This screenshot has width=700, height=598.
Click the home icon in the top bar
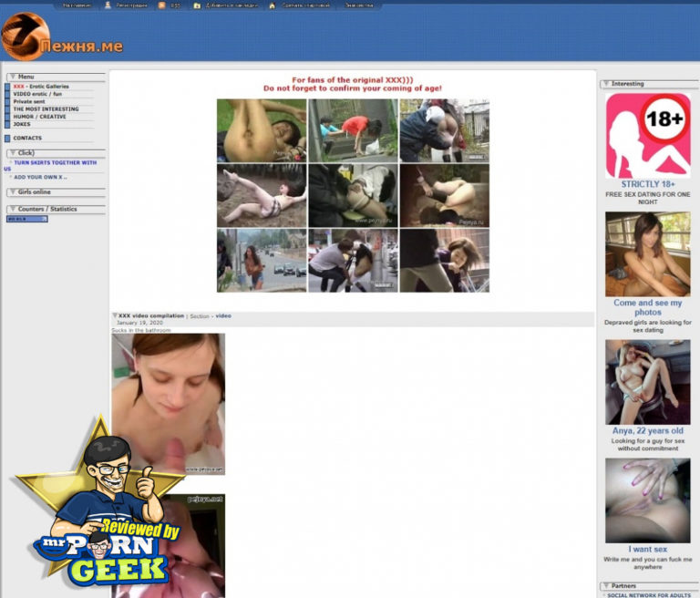click(x=272, y=5)
